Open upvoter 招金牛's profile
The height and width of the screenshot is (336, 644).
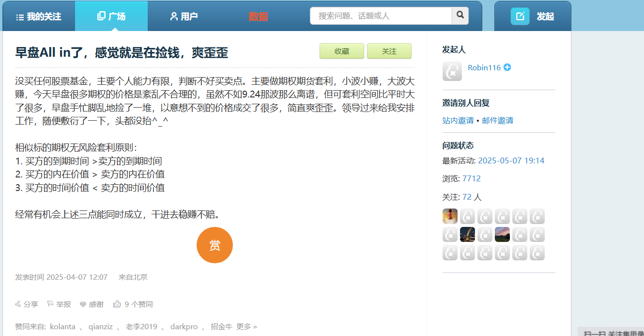tap(222, 326)
